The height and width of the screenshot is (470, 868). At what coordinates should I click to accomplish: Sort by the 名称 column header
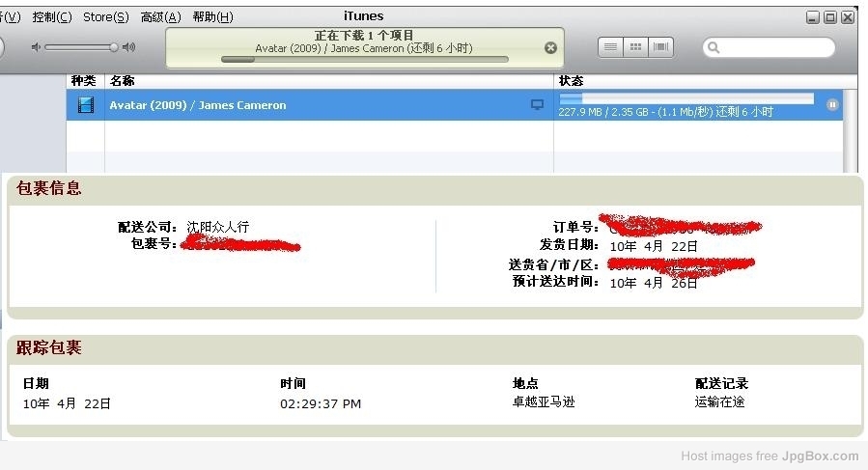328,81
